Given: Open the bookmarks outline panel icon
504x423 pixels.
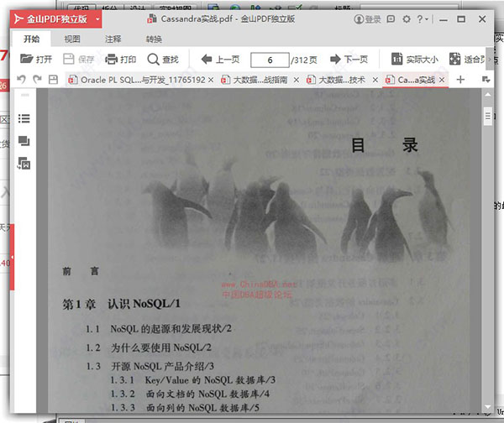Looking at the screenshot, I should pos(24,118).
